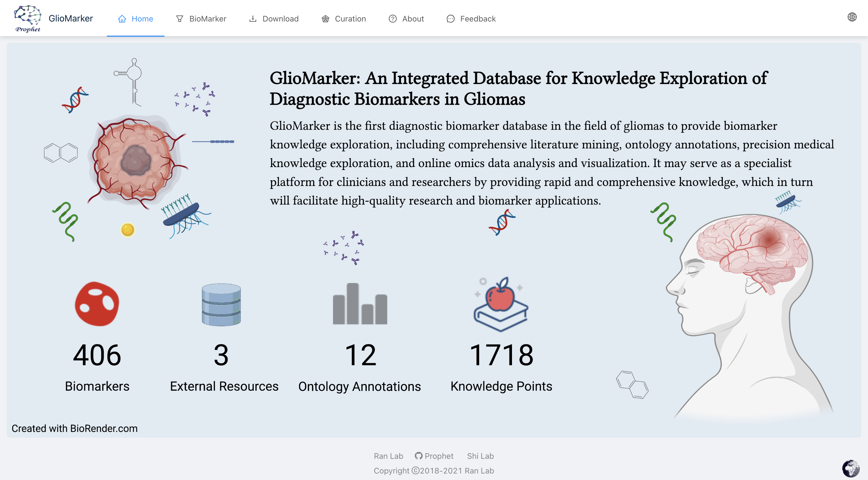Screen dimensions: 868x480
Task: Click the red Biomarkers cell icon
Action: point(97,304)
